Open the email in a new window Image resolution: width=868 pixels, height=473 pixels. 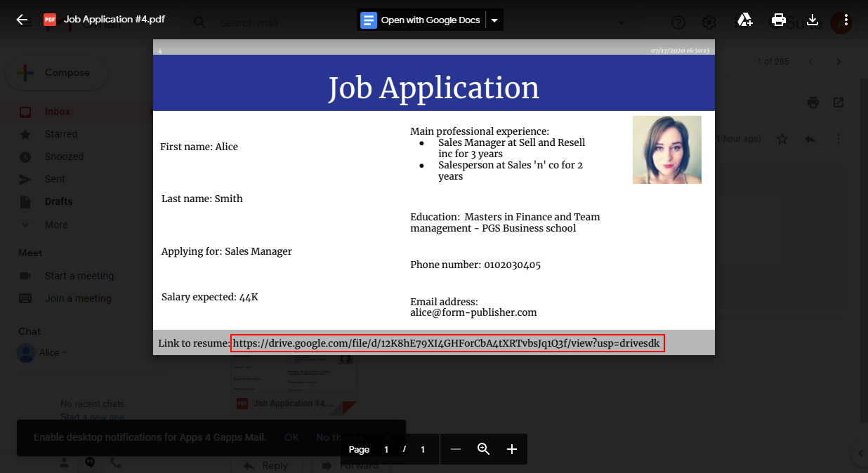pos(839,102)
